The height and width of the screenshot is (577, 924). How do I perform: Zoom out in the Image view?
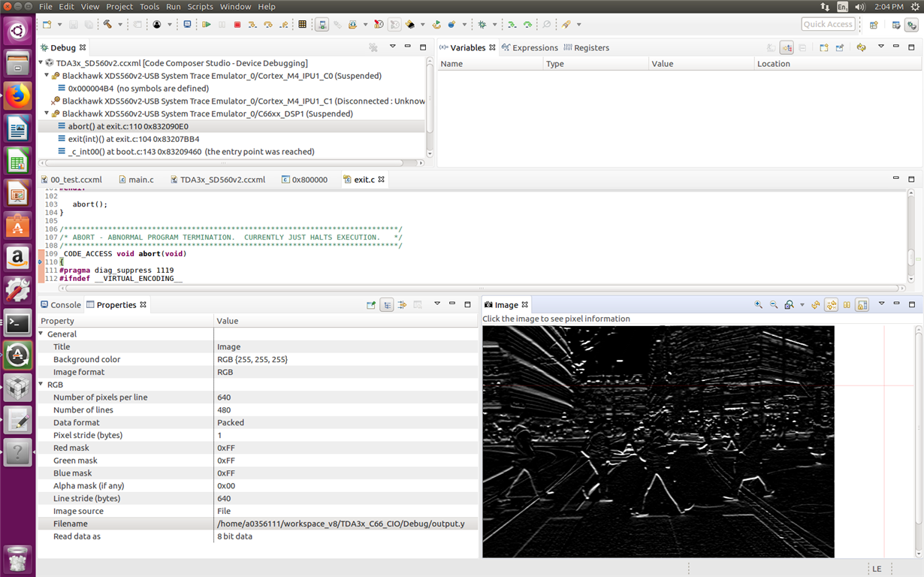tap(774, 305)
